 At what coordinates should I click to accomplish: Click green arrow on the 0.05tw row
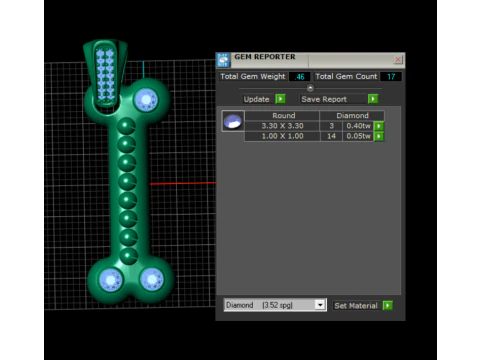(x=379, y=136)
